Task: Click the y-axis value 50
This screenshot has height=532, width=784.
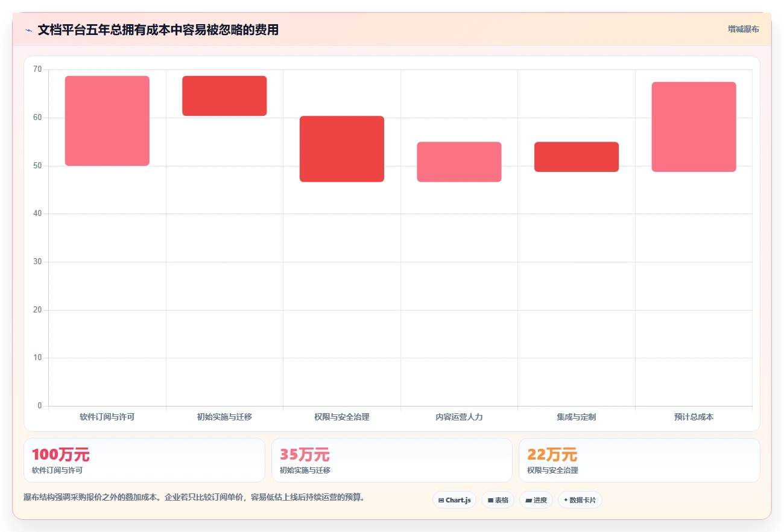Action: (37, 165)
